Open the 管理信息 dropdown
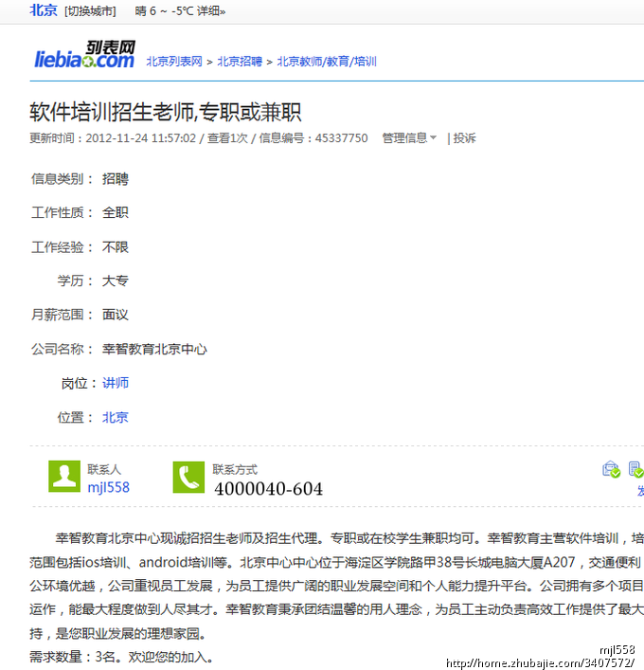The image size is (644, 670). [409, 138]
